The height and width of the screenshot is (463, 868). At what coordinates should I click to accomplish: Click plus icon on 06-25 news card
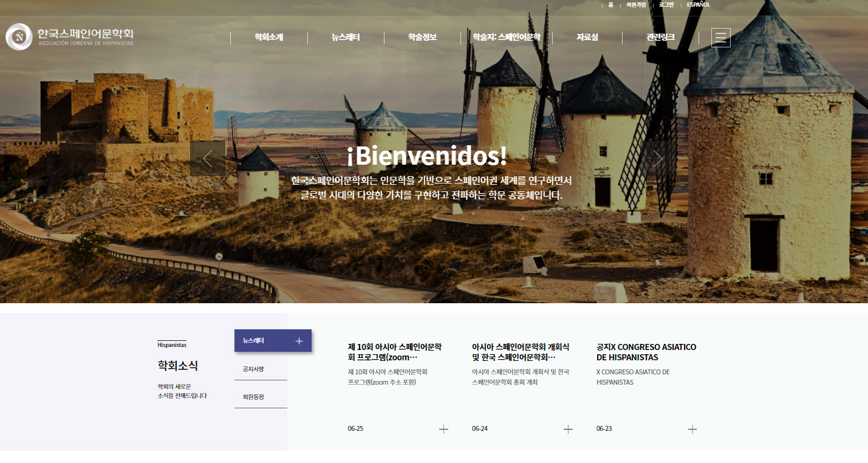pos(443,429)
